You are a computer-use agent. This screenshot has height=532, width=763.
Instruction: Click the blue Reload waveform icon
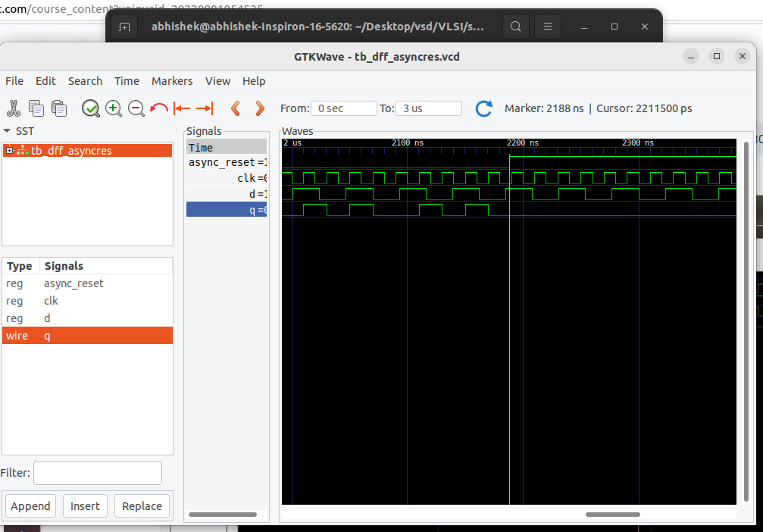pyautogui.click(x=484, y=108)
